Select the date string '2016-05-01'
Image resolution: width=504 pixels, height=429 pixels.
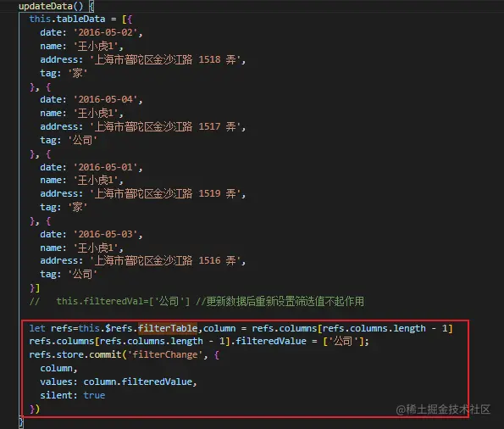point(106,167)
